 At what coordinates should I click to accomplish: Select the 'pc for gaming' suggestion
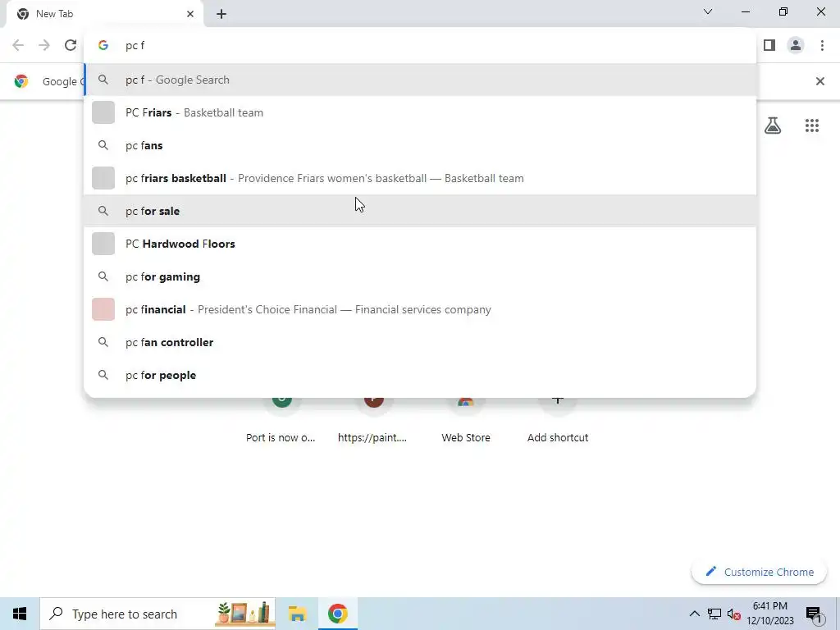pos(420,276)
